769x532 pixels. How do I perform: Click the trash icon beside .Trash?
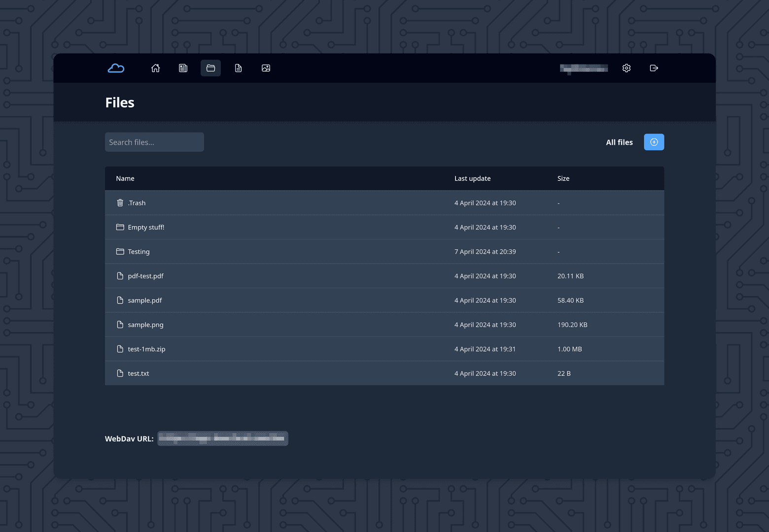pos(120,202)
